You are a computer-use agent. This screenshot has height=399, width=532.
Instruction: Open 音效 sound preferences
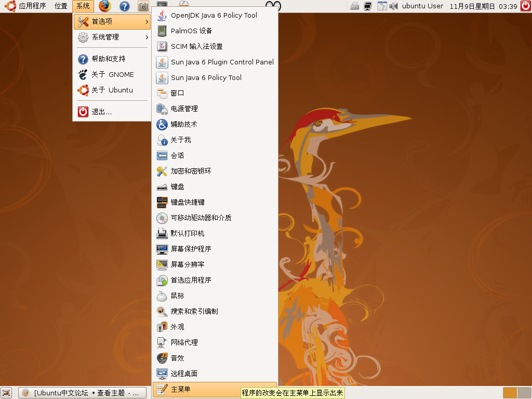pos(215,358)
